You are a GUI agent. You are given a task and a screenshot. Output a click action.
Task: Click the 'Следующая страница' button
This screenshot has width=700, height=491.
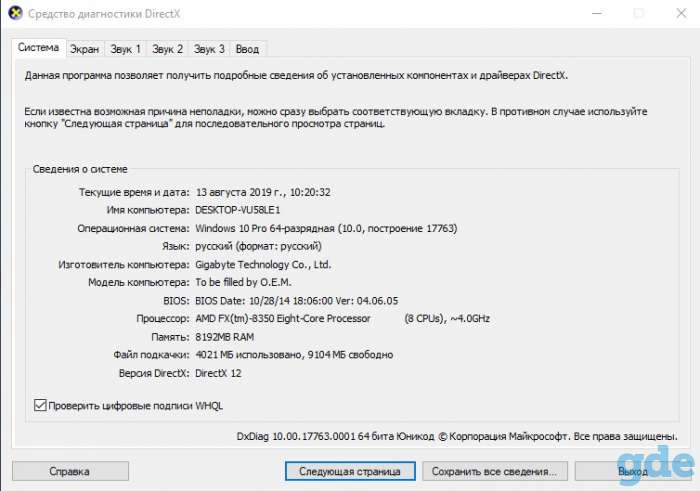click(x=350, y=471)
